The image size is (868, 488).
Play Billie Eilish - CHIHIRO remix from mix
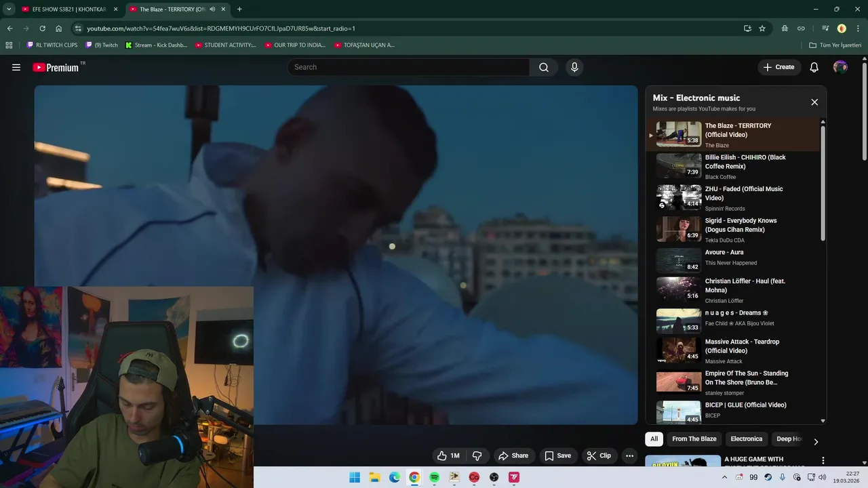(733, 166)
